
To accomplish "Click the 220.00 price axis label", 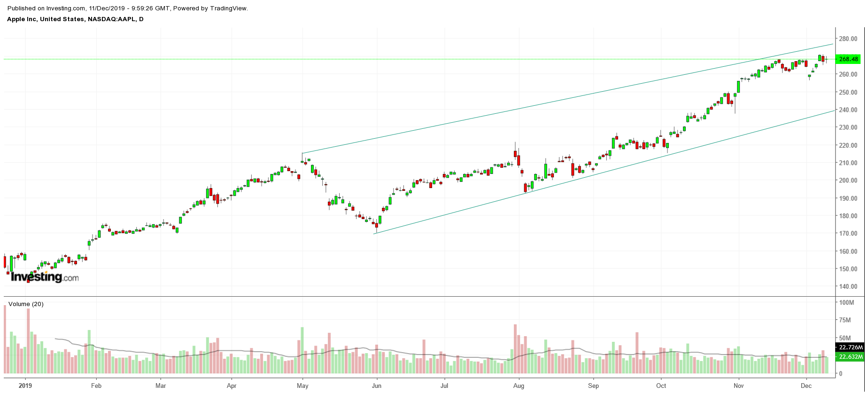I will 848,145.
